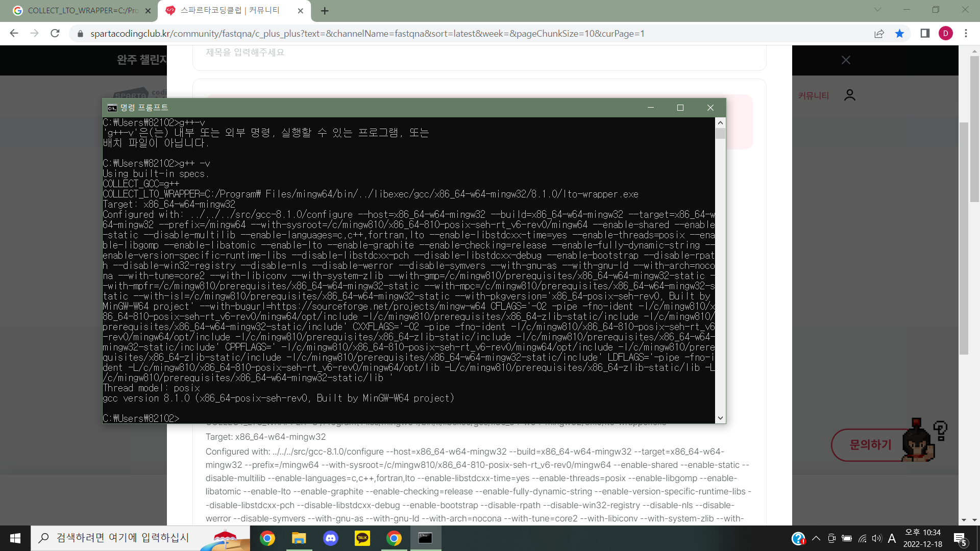Close the 스파르타코딩클럽 tab
The height and width of the screenshot is (551, 980).
[300, 11]
